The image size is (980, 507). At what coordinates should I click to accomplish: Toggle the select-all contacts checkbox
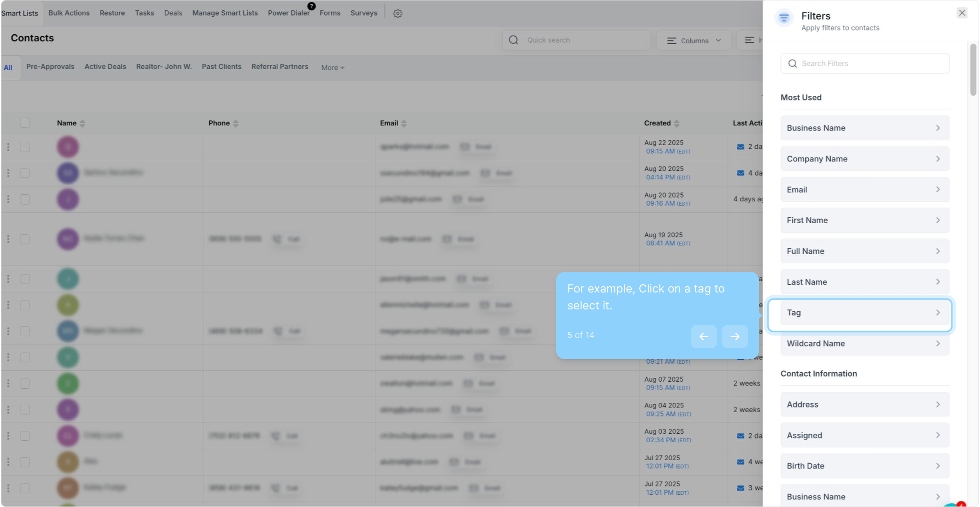pos(25,123)
